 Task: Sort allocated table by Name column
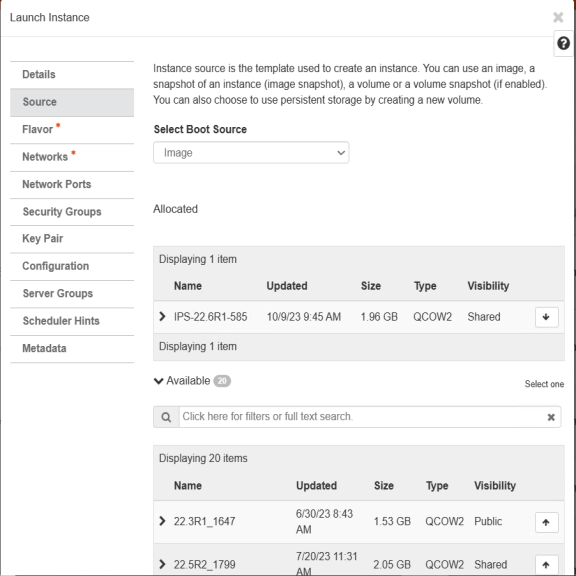[x=188, y=286]
